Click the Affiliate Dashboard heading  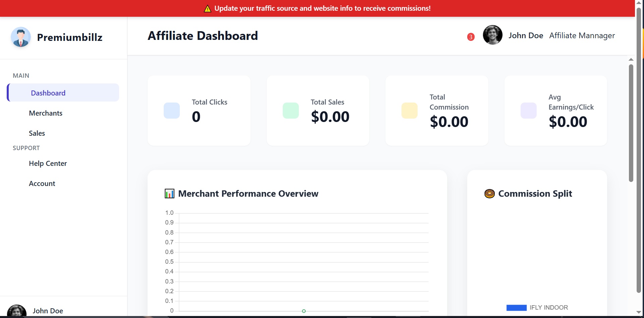[x=203, y=36]
